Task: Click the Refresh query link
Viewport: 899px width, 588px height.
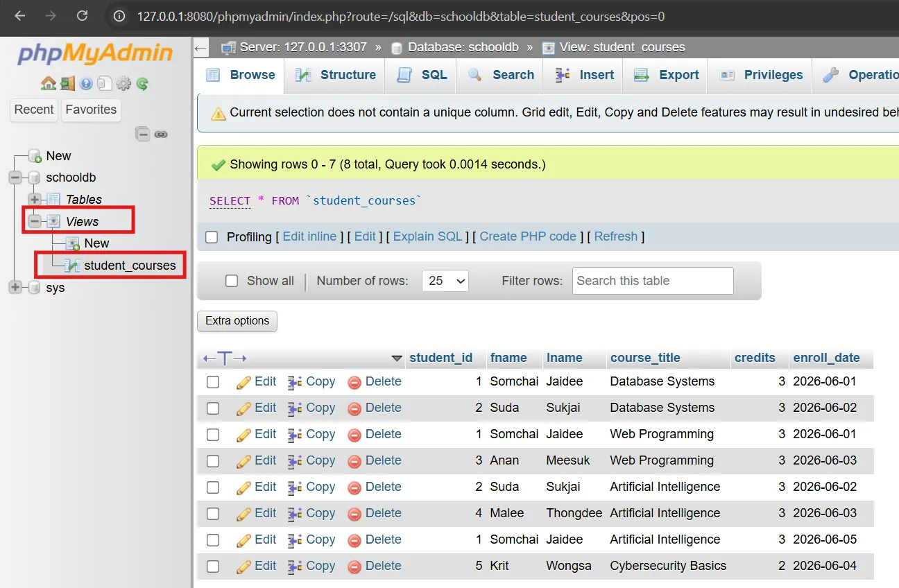Action: click(x=615, y=237)
